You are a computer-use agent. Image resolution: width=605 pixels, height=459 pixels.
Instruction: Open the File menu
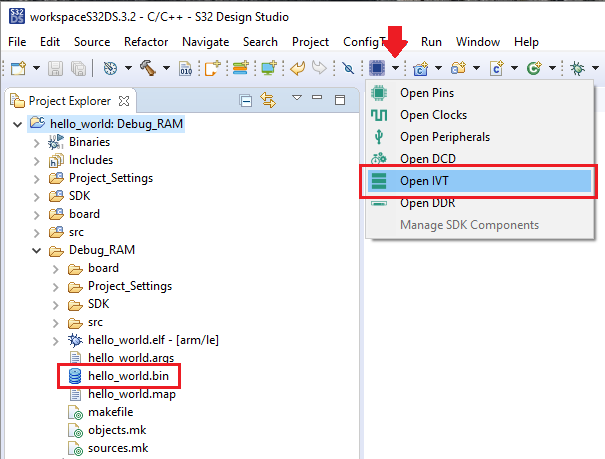[x=17, y=42]
